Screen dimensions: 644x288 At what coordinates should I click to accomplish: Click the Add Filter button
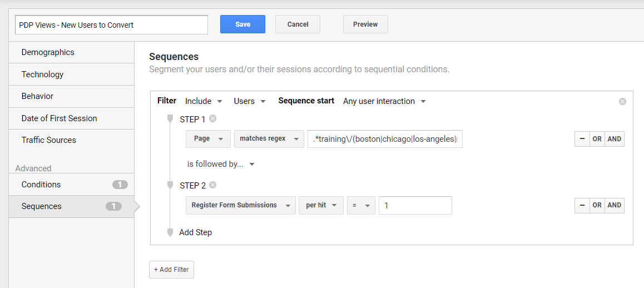(x=171, y=270)
